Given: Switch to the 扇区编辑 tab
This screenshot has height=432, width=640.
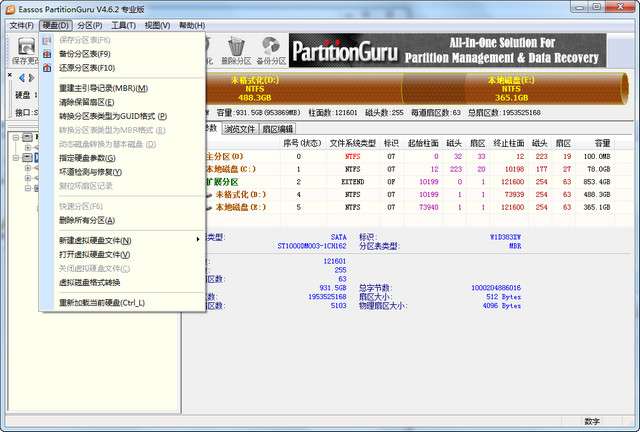Looking at the screenshot, I should 278,129.
